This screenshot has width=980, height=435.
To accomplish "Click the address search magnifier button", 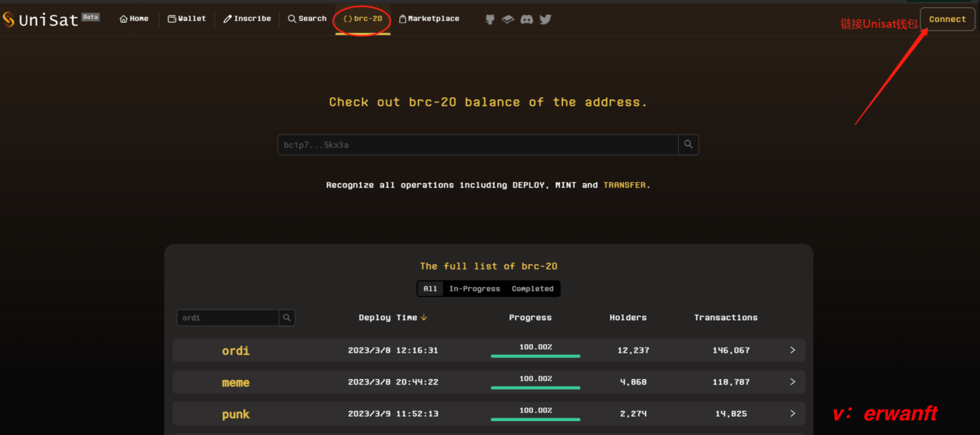I will tap(689, 144).
